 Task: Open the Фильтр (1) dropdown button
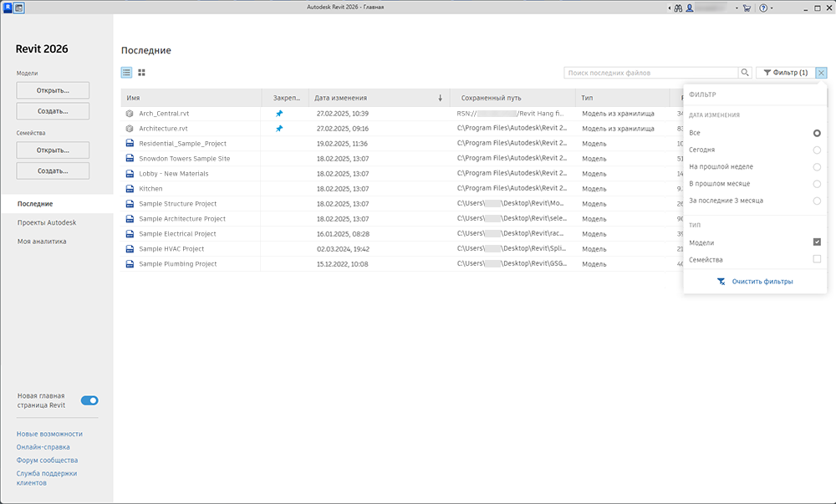pyautogui.click(x=785, y=73)
